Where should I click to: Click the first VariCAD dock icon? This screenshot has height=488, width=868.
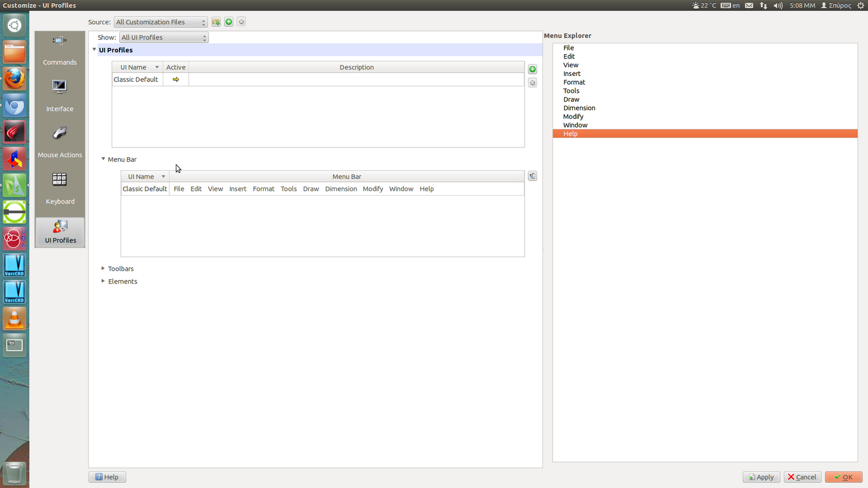(15, 266)
